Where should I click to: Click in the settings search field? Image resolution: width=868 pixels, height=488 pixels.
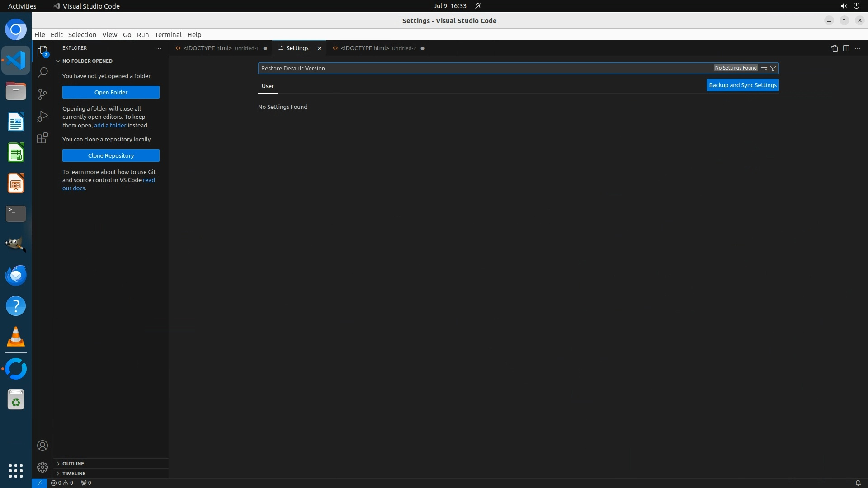[452, 68]
